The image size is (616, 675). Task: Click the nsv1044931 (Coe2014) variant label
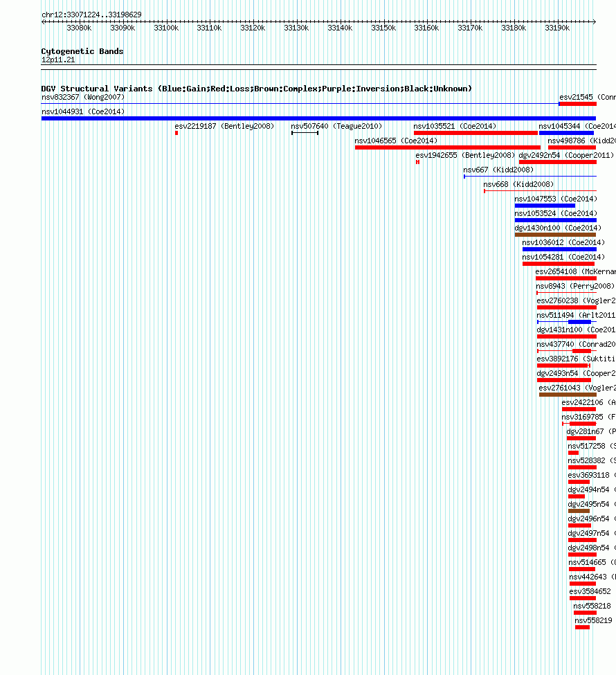[x=83, y=112]
